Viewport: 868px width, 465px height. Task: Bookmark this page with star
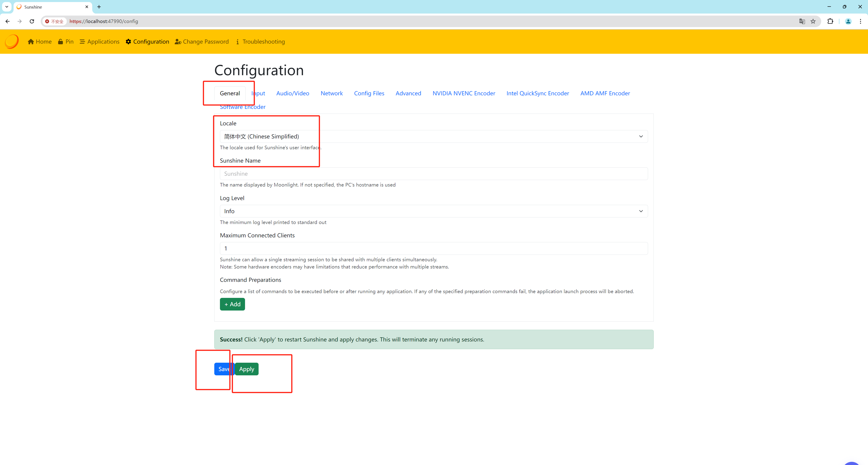click(x=813, y=21)
